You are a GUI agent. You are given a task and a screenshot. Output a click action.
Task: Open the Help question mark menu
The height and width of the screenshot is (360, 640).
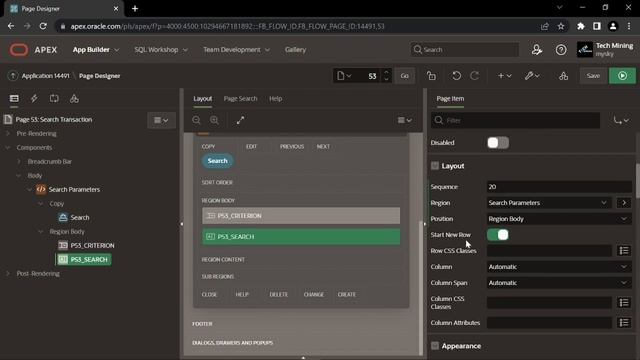561,50
